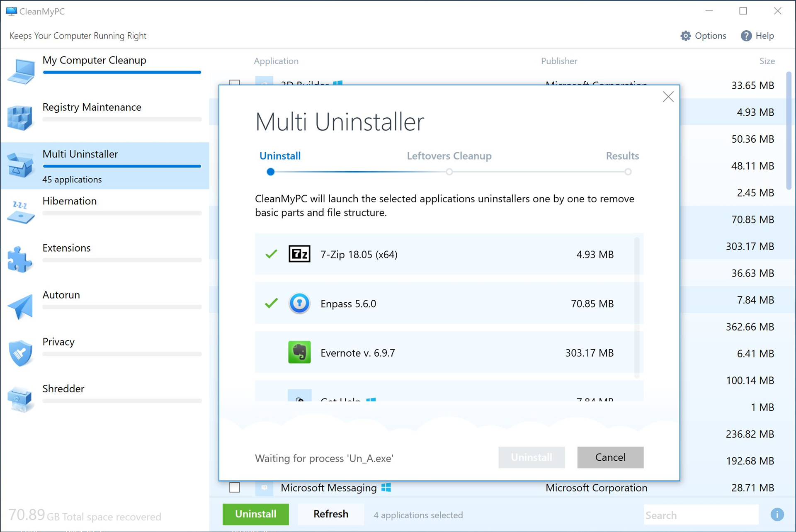The image size is (796, 532).
Task: Select the Enpass 5.6.0 row
Action: coord(449,303)
